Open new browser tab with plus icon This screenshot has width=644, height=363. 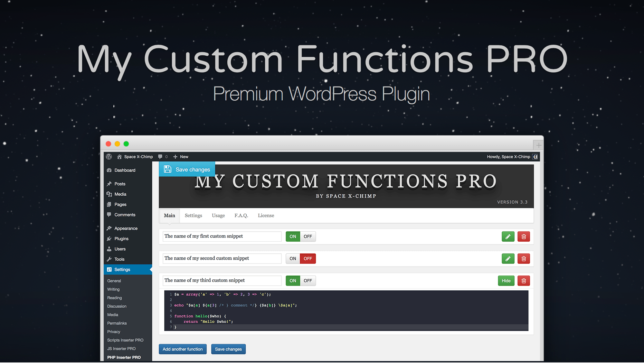click(539, 145)
